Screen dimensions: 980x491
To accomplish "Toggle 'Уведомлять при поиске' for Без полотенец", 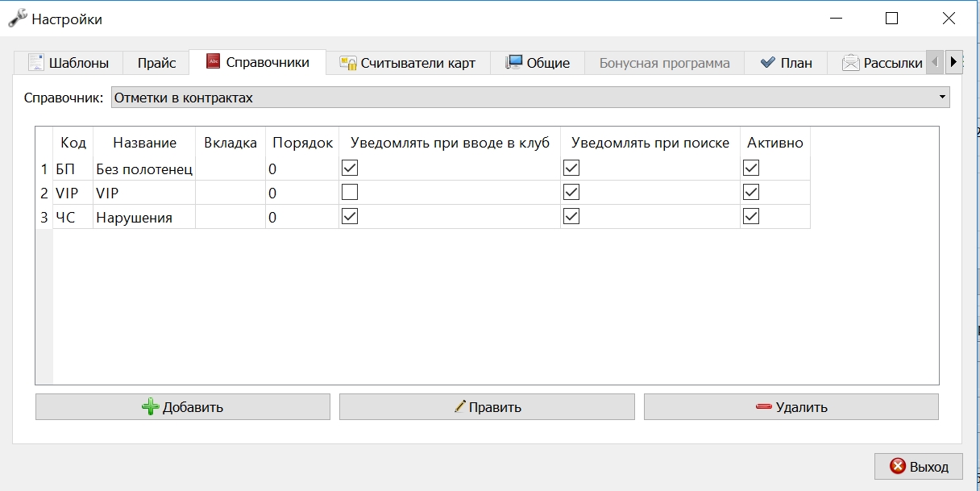I will coord(571,169).
